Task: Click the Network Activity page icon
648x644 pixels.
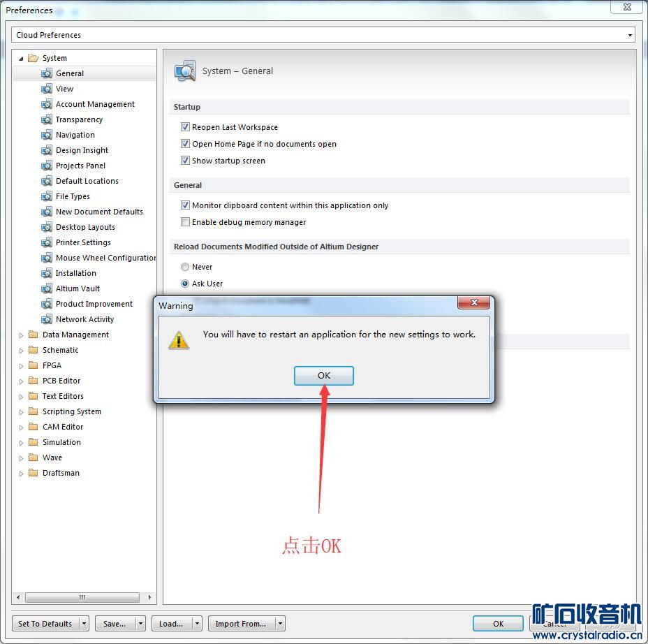Action: pyautogui.click(x=47, y=319)
